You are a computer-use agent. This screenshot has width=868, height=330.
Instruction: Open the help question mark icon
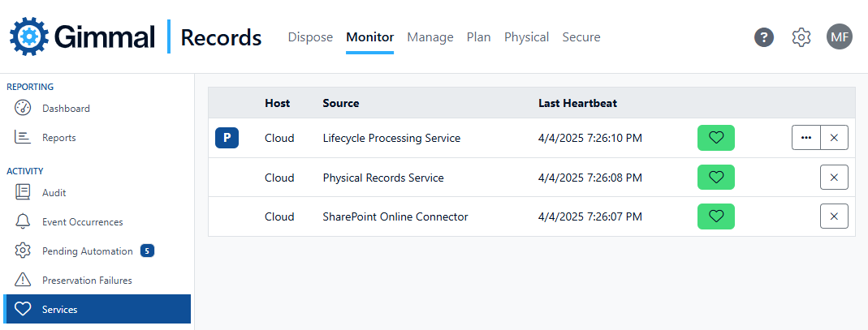click(763, 37)
